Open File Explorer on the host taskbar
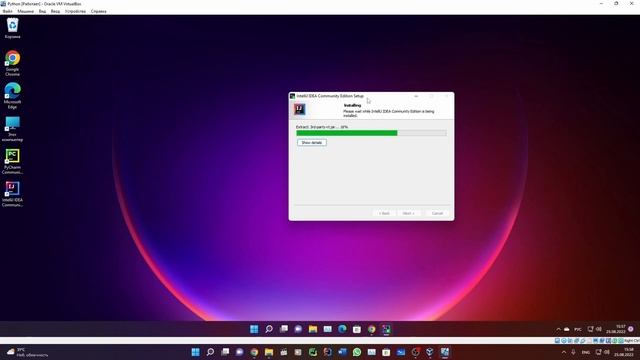Screen dimensions: 640x360 [269, 352]
